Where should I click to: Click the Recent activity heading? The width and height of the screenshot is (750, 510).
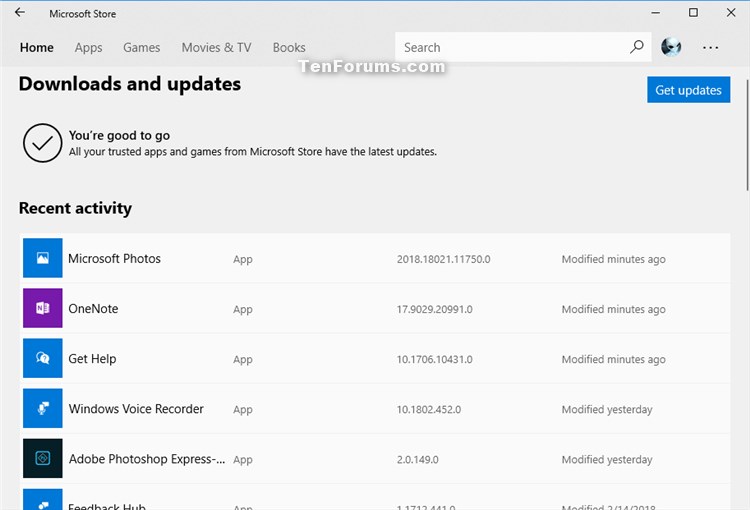tap(75, 208)
